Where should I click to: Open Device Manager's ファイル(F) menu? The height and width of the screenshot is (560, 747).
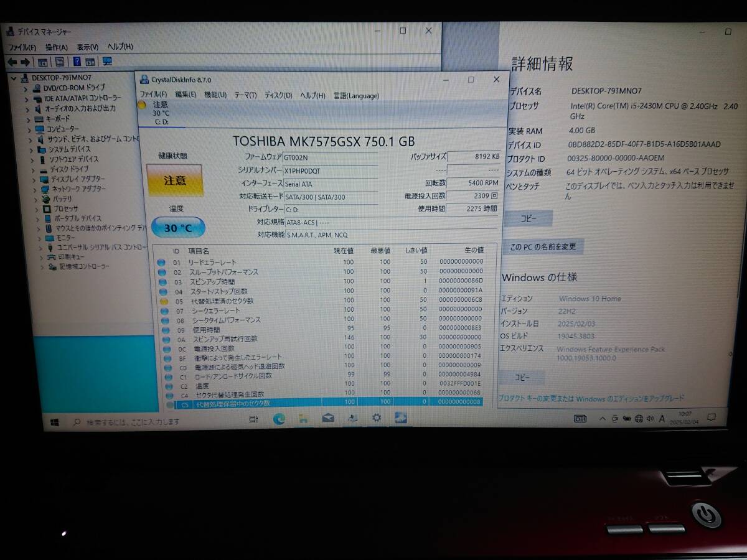point(22,47)
